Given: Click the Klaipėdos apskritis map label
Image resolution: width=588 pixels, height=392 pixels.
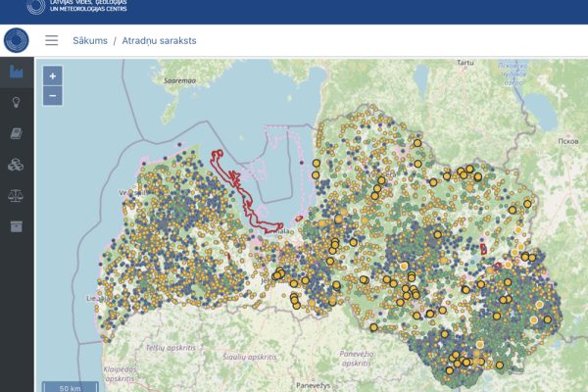Looking at the screenshot, I should pos(120,374).
